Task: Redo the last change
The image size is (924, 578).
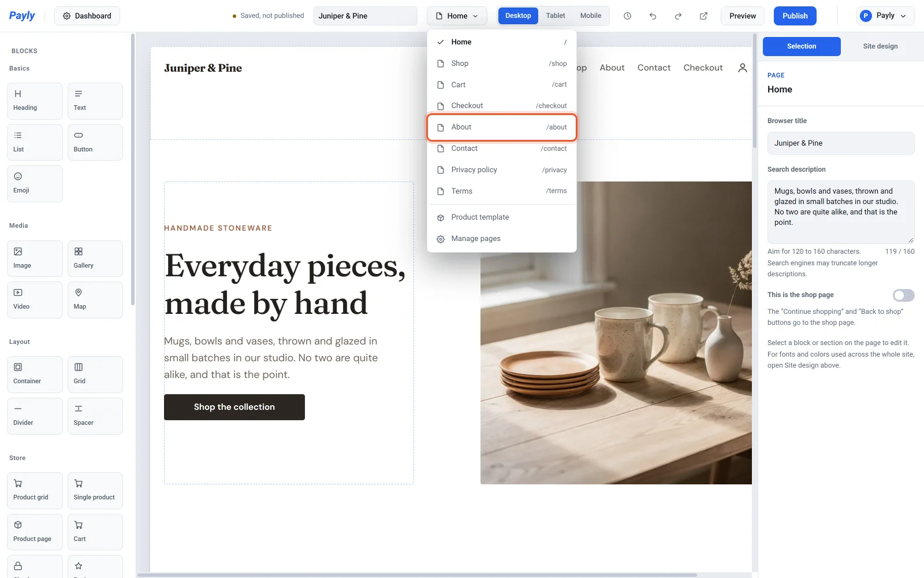Action: click(678, 16)
